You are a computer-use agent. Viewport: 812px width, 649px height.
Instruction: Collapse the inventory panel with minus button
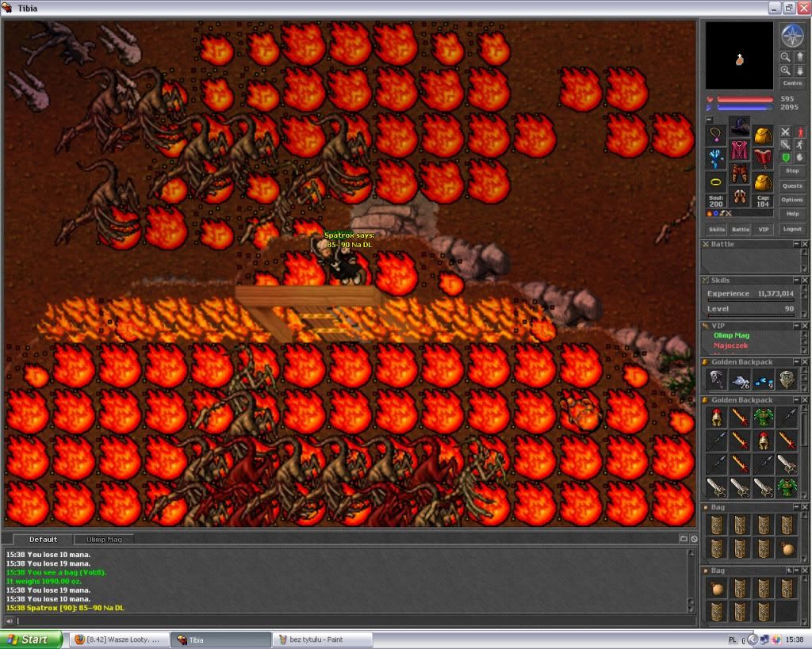click(x=709, y=120)
